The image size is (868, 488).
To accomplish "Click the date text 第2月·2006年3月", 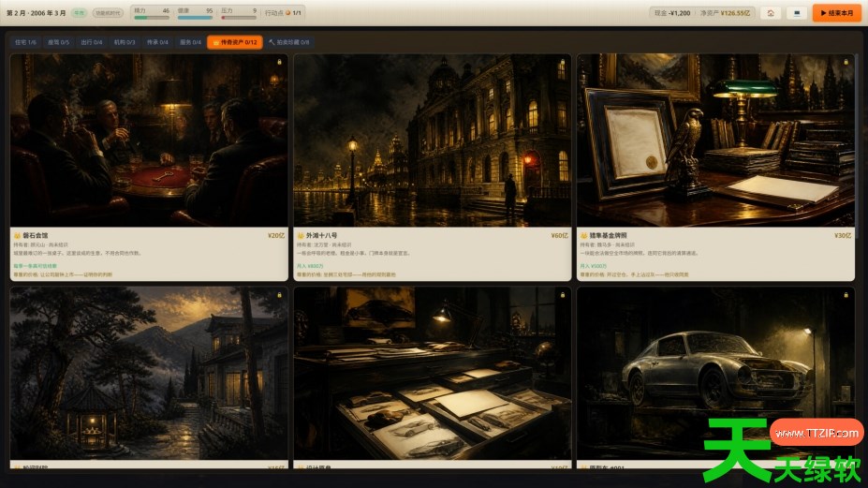I will pos(36,13).
